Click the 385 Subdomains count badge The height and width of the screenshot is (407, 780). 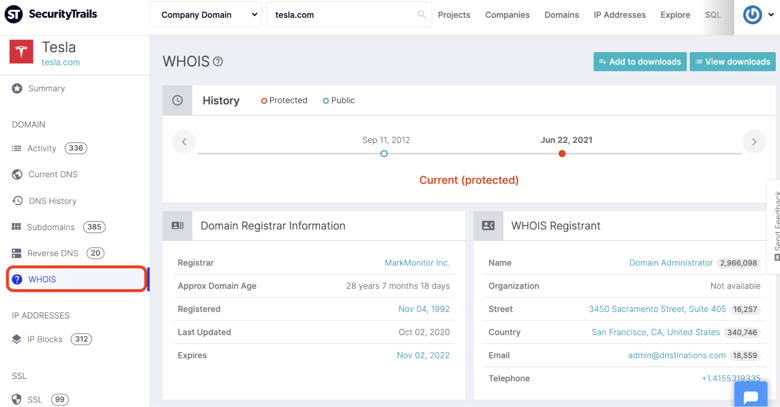(94, 227)
